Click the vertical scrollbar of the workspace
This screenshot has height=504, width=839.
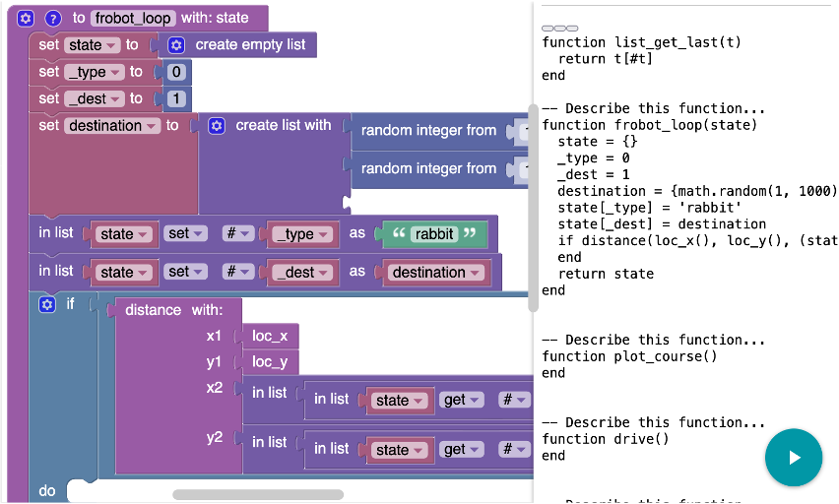534,207
